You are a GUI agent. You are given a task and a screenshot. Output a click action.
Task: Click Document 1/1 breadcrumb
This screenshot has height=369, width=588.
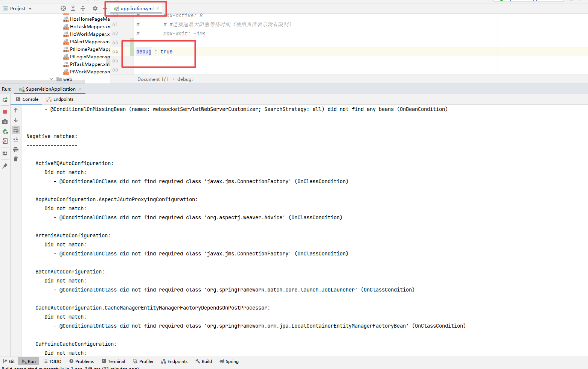pyautogui.click(x=152, y=79)
